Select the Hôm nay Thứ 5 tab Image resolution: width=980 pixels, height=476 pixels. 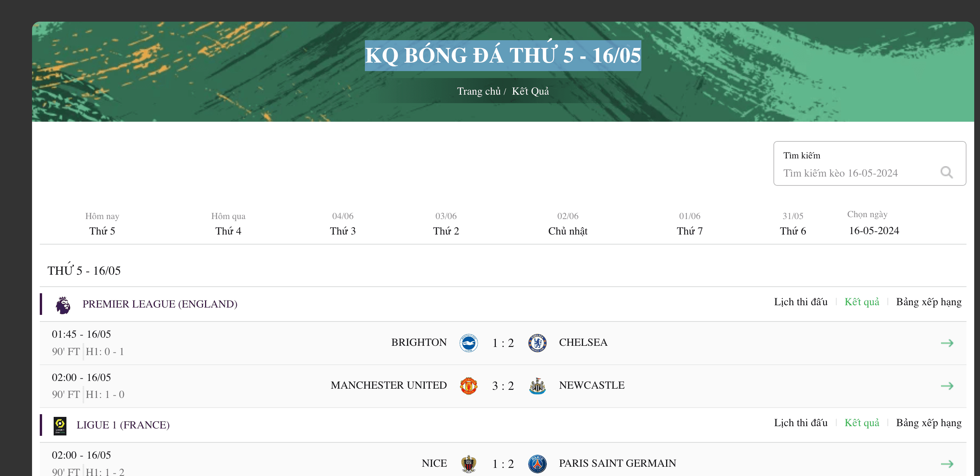[102, 224]
